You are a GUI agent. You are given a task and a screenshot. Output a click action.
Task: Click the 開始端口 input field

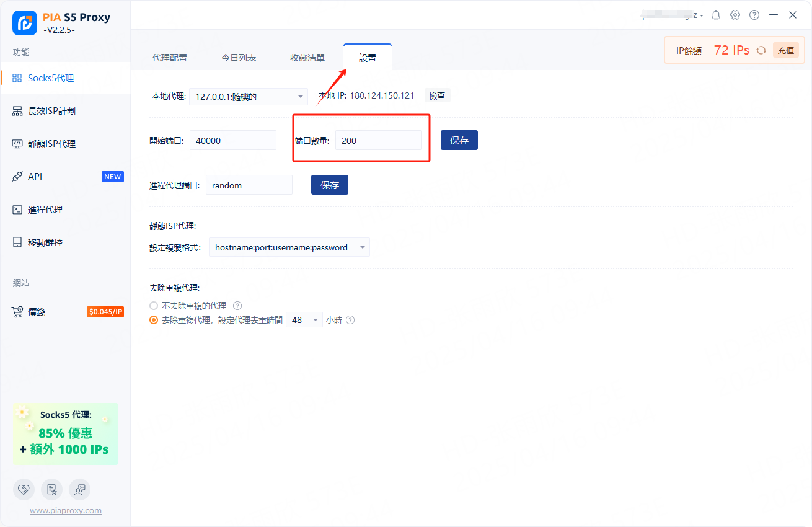click(232, 140)
